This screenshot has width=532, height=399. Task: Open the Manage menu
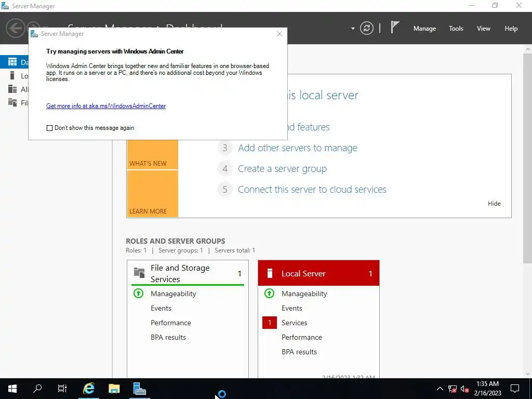pos(424,29)
